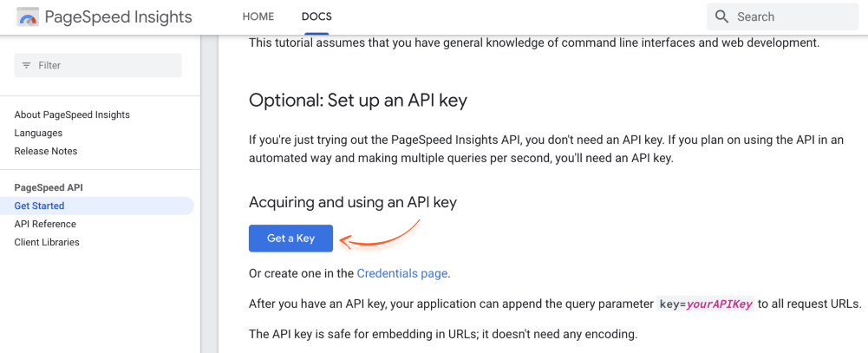This screenshot has width=868, height=353.
Task: Click heading Optional: Set up an API key
Action: tap(358, 100)
